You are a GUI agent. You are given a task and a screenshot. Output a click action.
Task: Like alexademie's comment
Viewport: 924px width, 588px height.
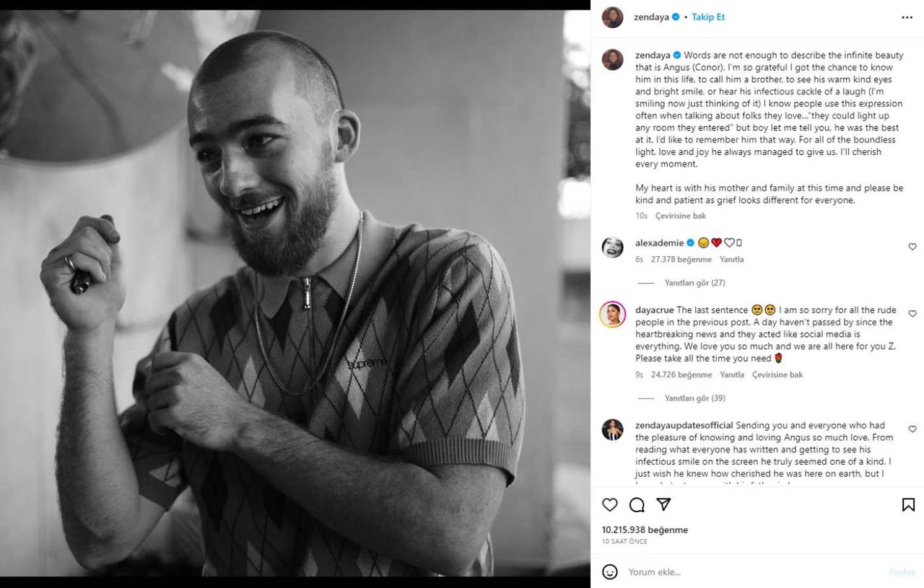click(x=912, y=247)
